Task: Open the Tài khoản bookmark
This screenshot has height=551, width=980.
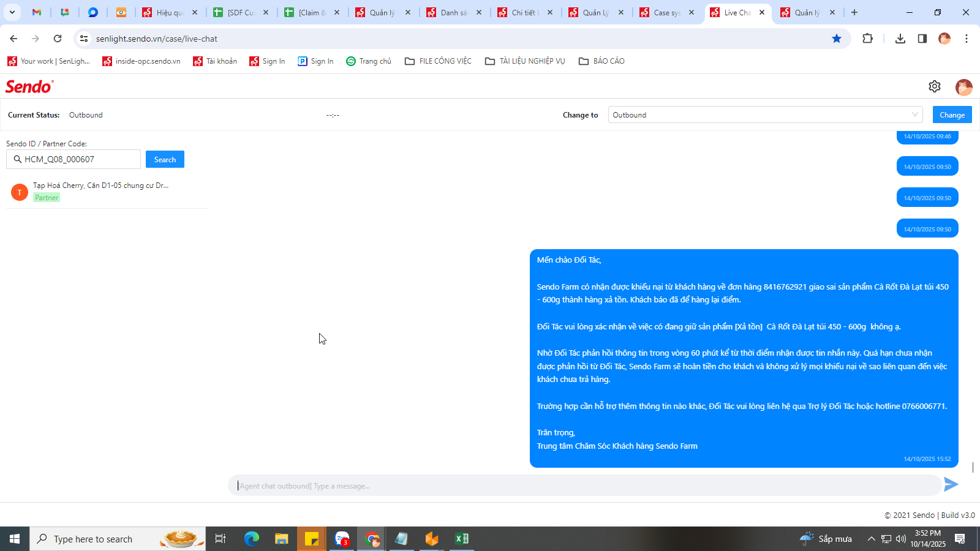Action: pos(215,61)
